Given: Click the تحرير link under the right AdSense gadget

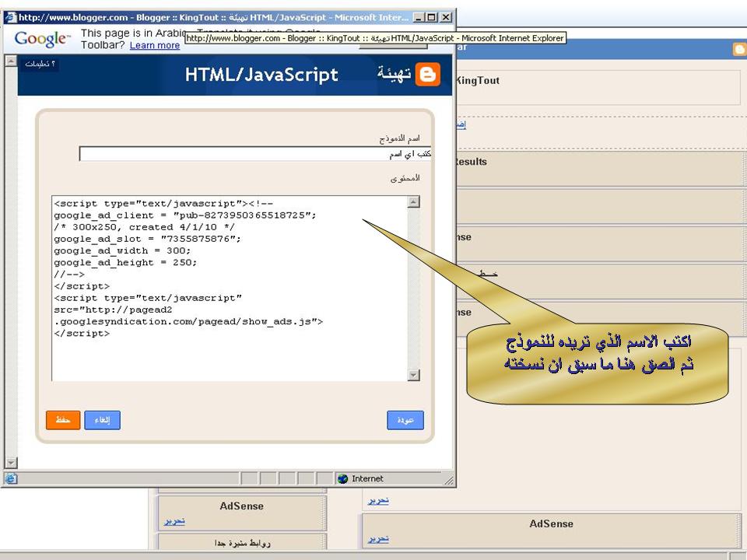Looking at the screenshot, I should [378, 538].
